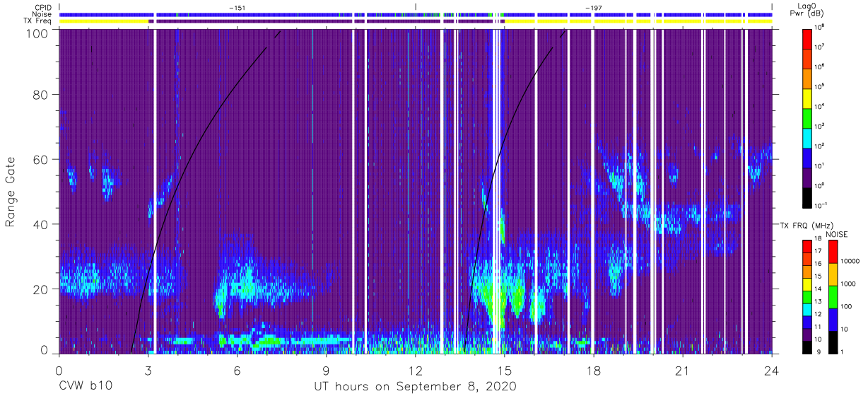Screen dimensions: 868x401
Task: Click the blue segment of NOISE colorbar
Action: point(833,320)
